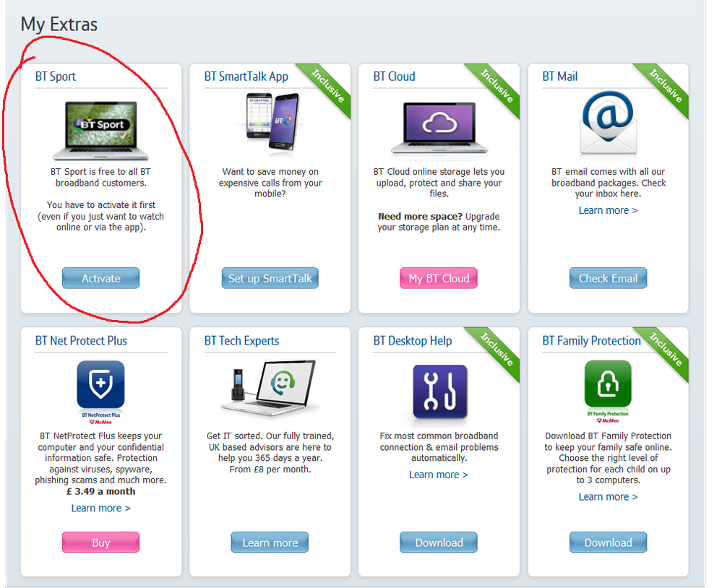Click the Set up SmartTalk button
The height and width of the screenshot is (588, 722).
[x=270, y=278]
